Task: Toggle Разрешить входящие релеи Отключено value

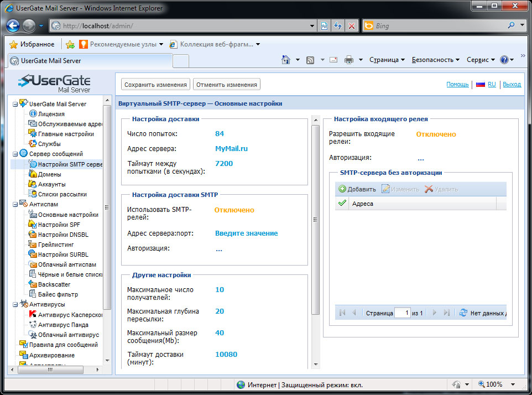Action: tap(436, 134)
